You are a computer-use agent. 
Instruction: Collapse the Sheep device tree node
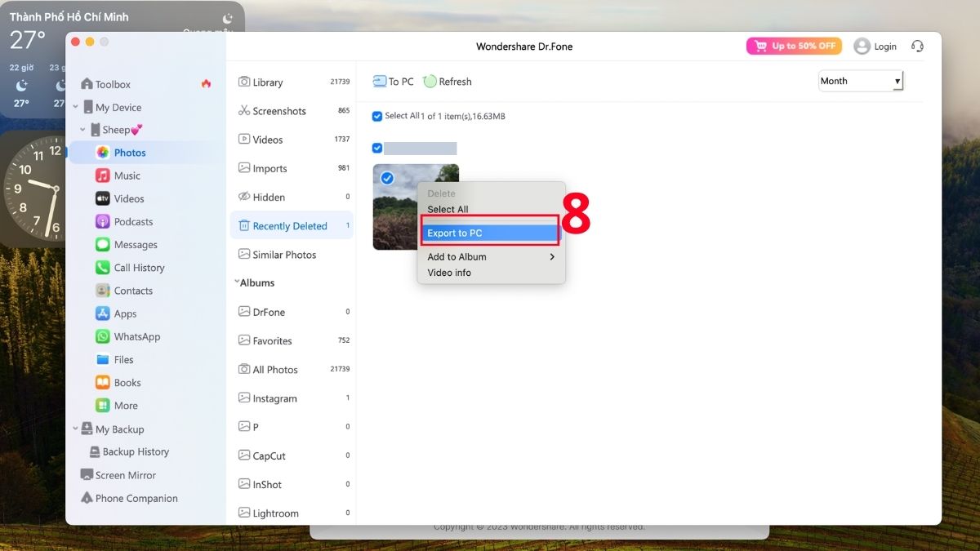82,130
